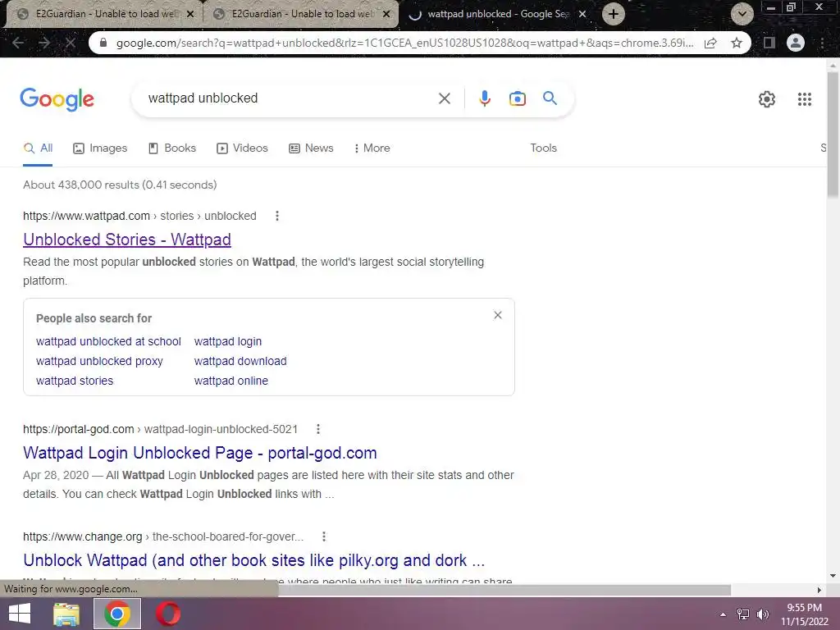Open Chrome three-dot menu

(x=822, y=43)
